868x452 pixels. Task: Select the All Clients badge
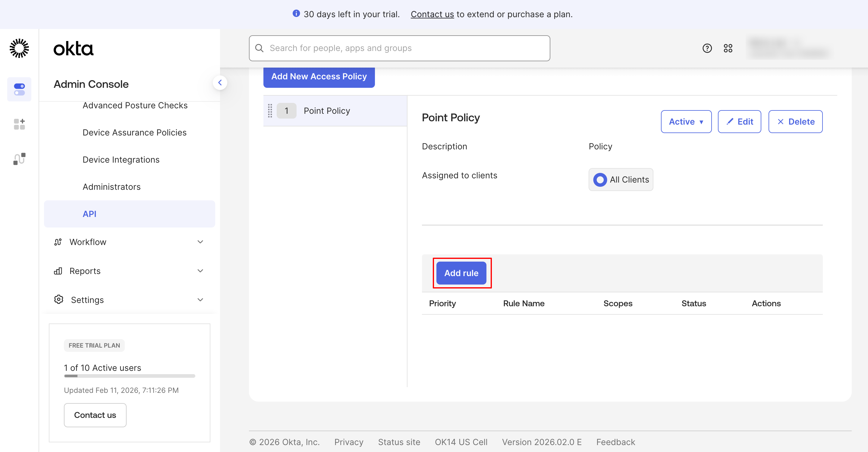[621, 180]
